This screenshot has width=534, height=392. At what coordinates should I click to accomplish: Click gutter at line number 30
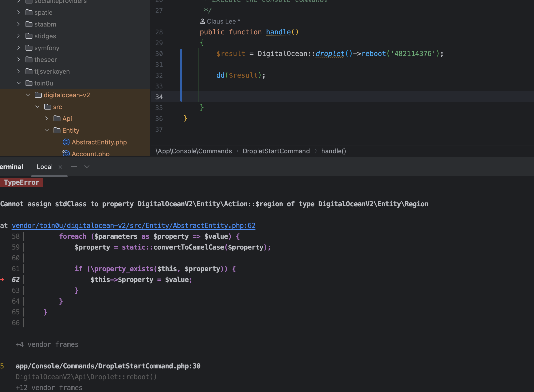click(159, 54)
